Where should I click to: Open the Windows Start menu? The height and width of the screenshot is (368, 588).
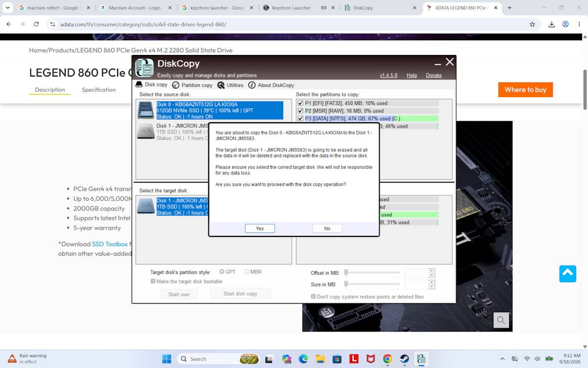pyautogui.click(x=166, y=359)
